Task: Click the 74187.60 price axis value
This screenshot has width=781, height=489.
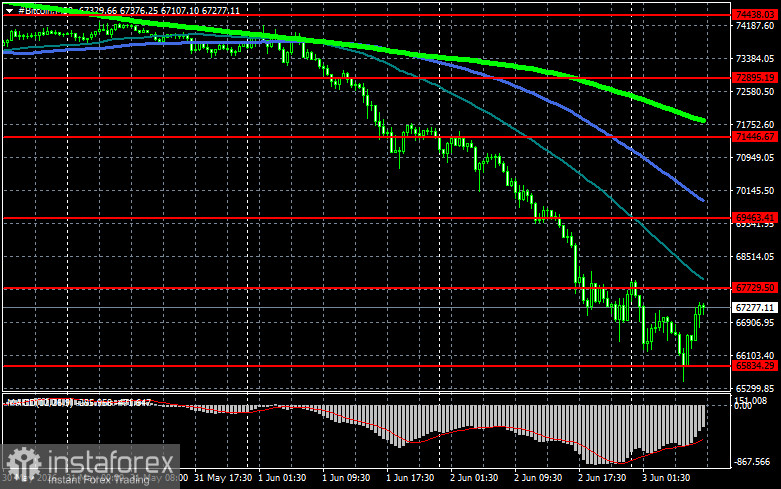Action: [755, 25]
